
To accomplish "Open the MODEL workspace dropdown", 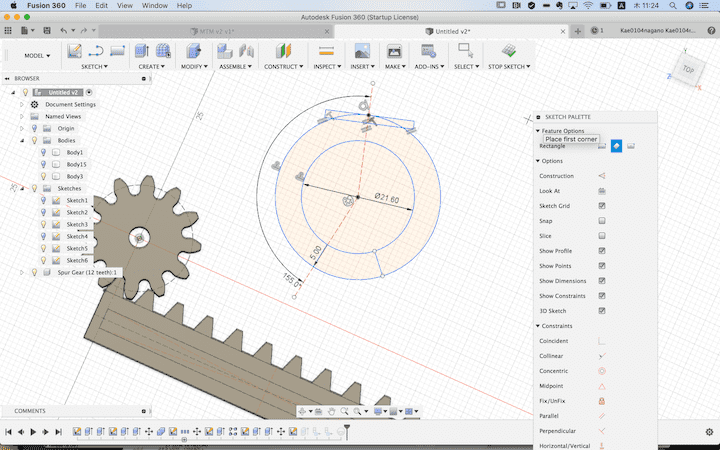I will (38, 56).
